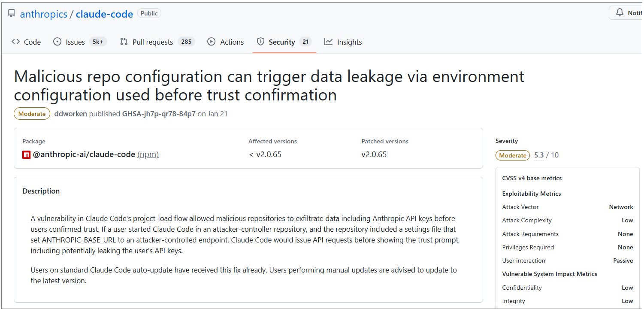Click the red npm package icon
The height and width of the screenshot is (312, 644).
click(26, 154)
